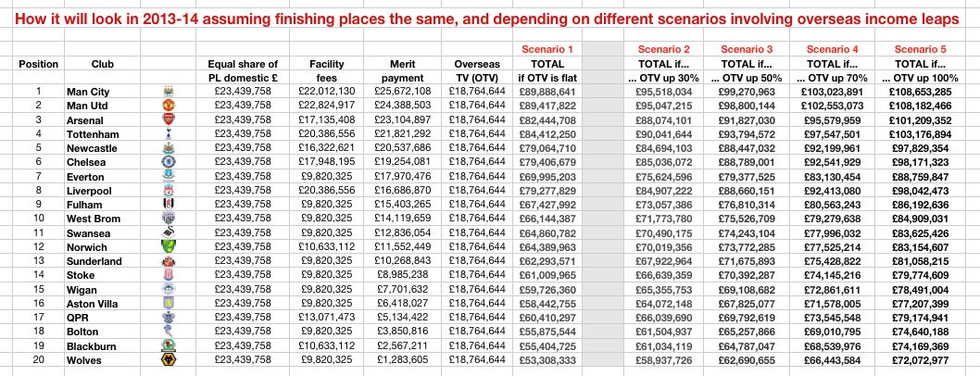Select the Scenario 1 column header
The width and height of the screenshot is (980, 376).
click(547, 48)
